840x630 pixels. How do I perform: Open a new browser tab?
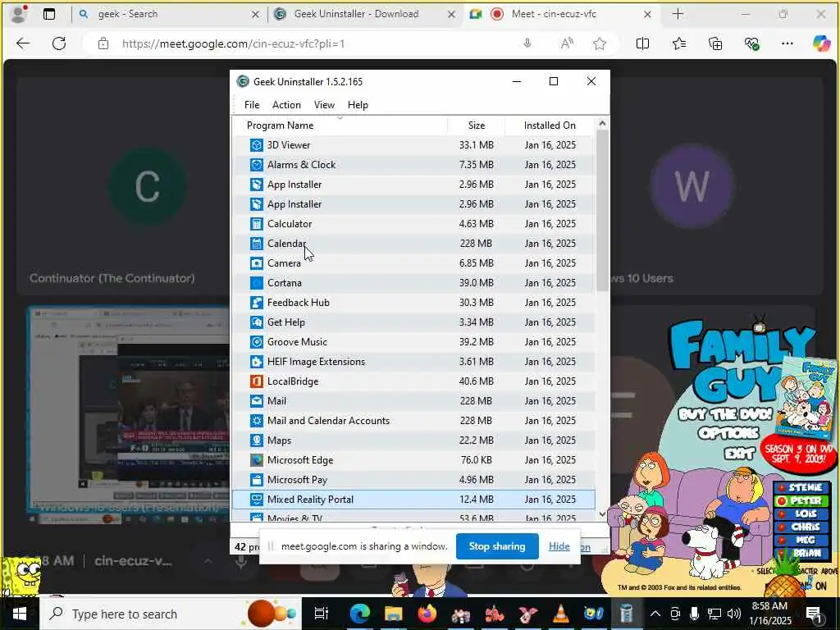[x=678, y=14]
